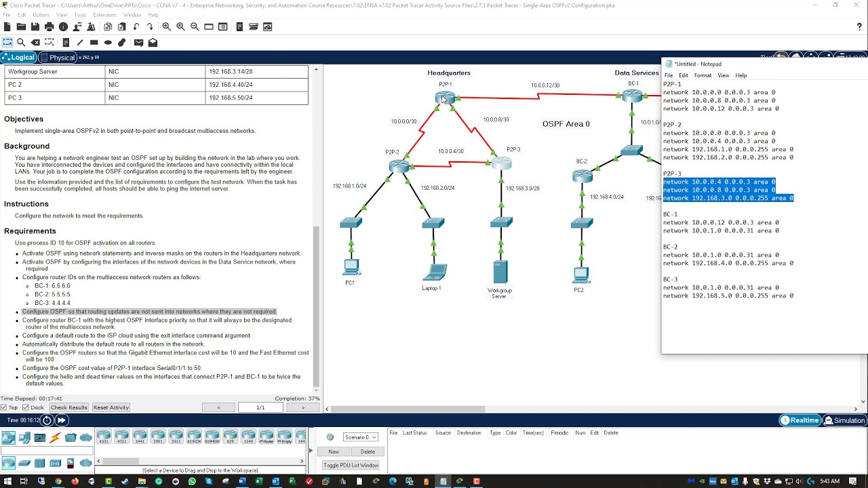Click Toggle PDU List Window button
The height and width of the screenshot is (488, 868).
351,466
